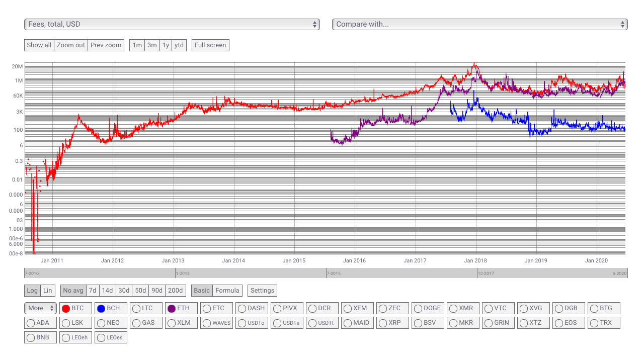Open chart Settings
This screenshot has height=362, width=644.
coord(262,291)
